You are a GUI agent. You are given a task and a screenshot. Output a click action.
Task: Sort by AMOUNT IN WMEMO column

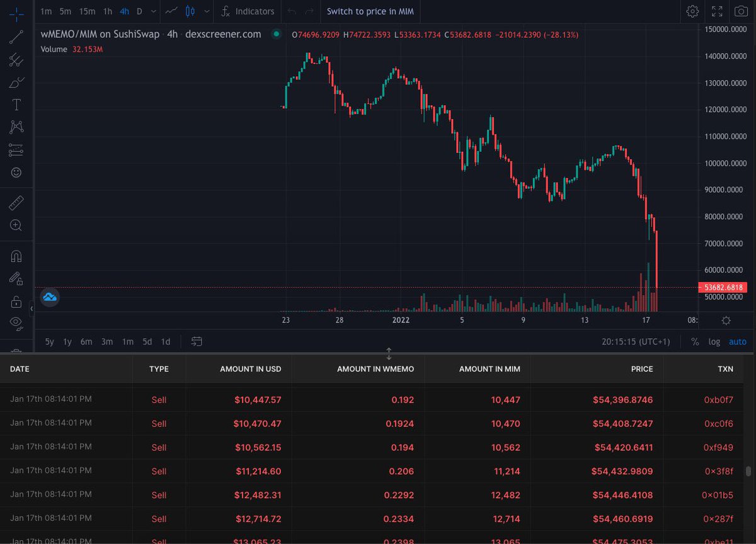click(x=375, y=369)
